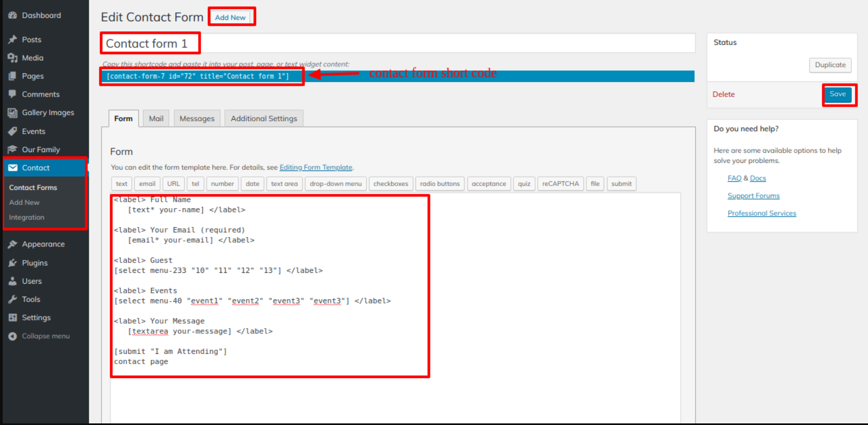Open Comments via speech bubble icon
The width and height of the screenshot is (868, 425).
click(x=12, y=94)
